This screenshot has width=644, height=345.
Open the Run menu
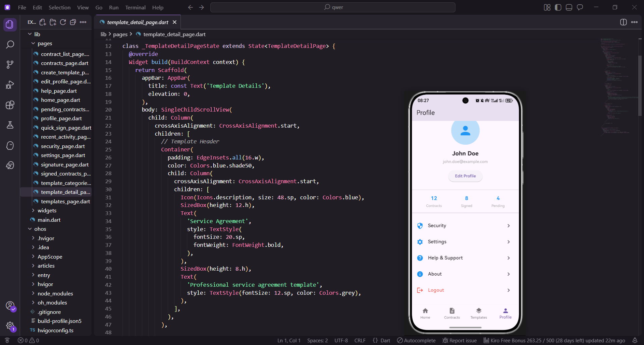[x=114, y=7]
